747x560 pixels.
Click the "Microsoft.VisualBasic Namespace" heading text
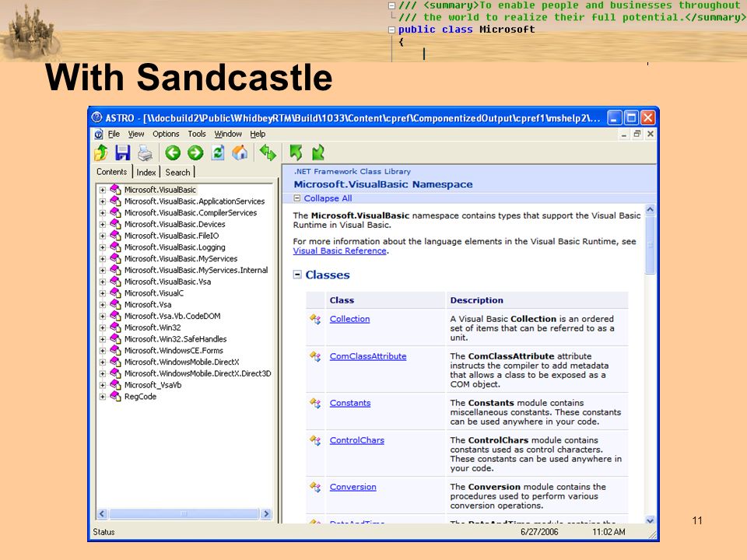pyautogui.click(x=383, y=184)
